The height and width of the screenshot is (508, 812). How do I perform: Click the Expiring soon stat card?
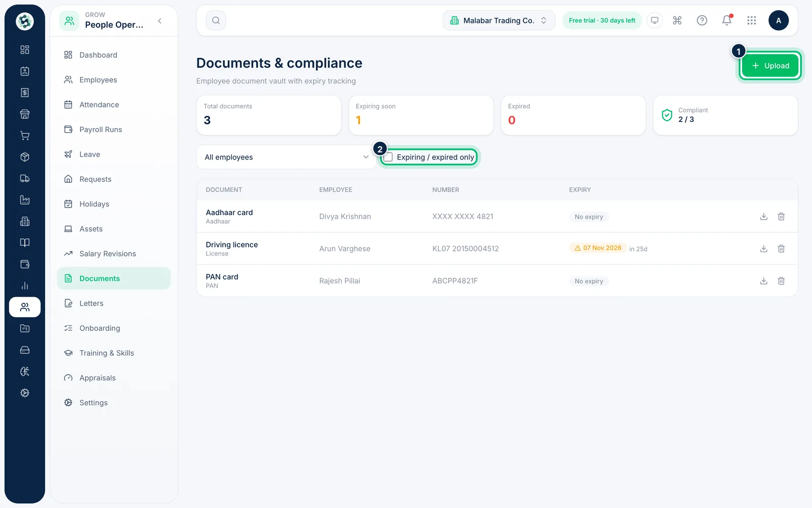(x=421, y=115)
